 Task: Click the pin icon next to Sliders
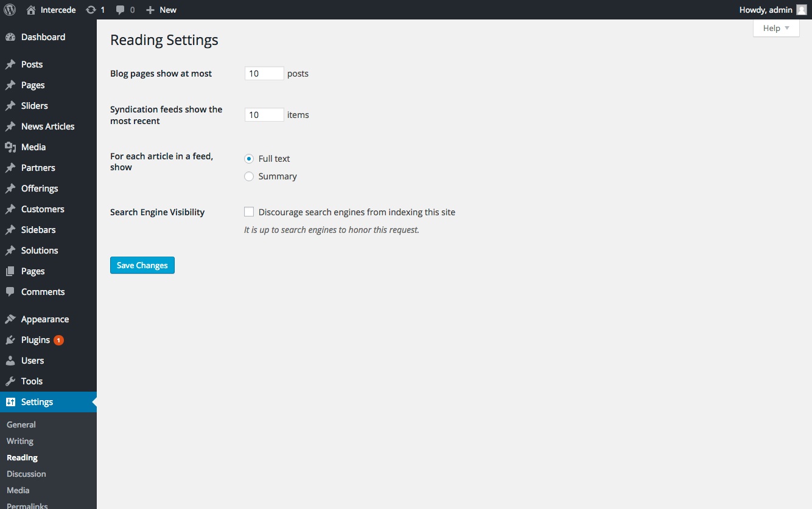tap(10, 106)
